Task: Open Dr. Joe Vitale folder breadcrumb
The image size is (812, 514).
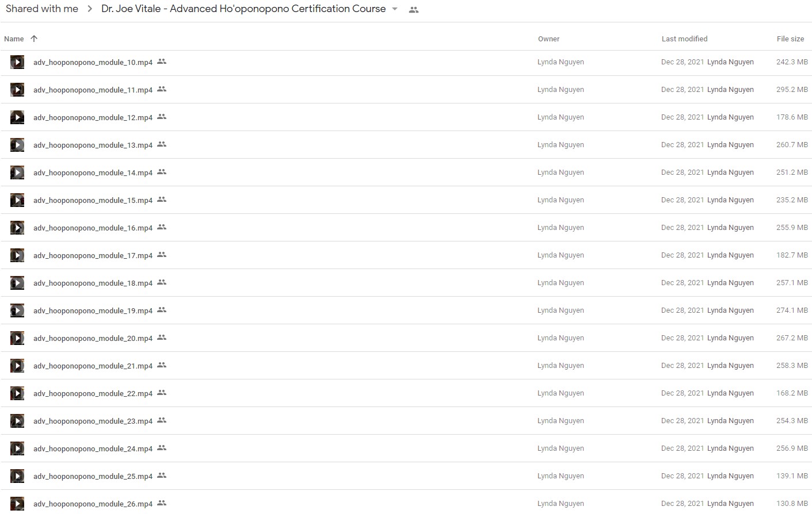Action: pos(243,9)
